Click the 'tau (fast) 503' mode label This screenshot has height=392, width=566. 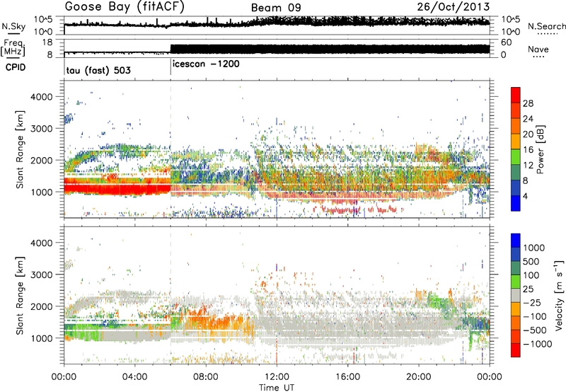coord(98,70)
